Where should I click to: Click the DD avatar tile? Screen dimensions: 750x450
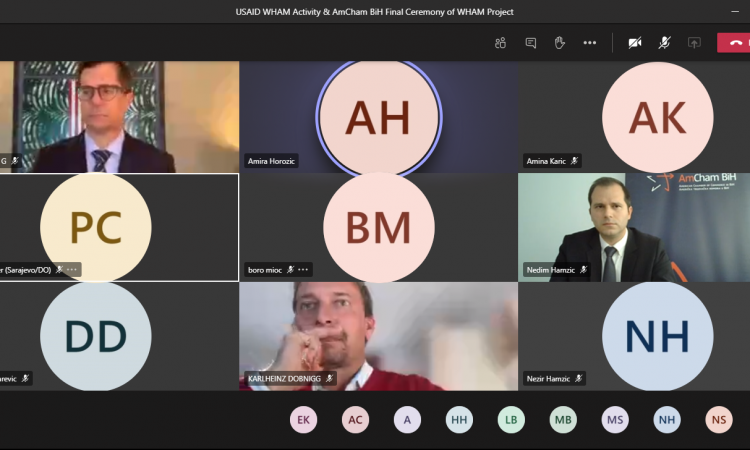point(95,336)
